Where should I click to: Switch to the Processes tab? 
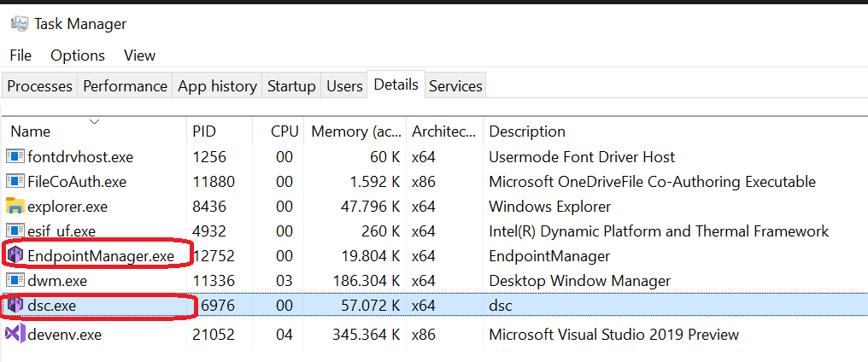click(40, 86)
